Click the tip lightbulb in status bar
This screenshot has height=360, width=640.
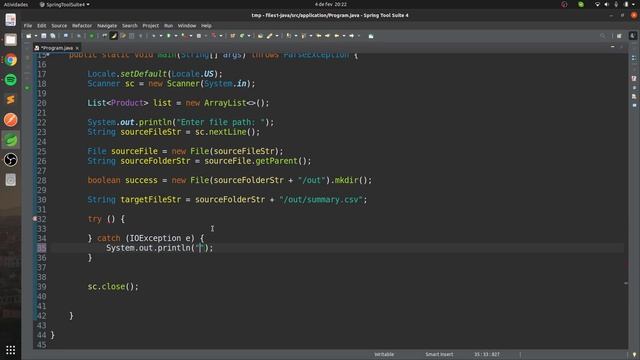[x=634, y=355]
